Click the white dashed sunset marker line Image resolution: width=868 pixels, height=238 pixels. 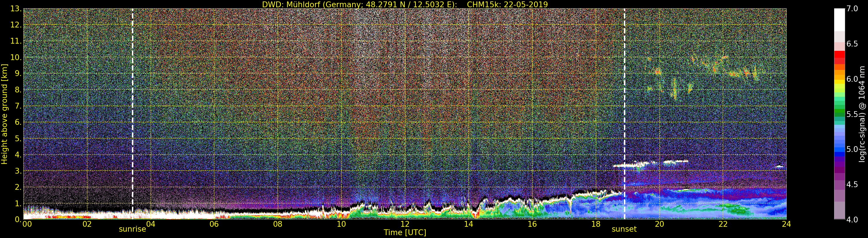coord(624,114)
